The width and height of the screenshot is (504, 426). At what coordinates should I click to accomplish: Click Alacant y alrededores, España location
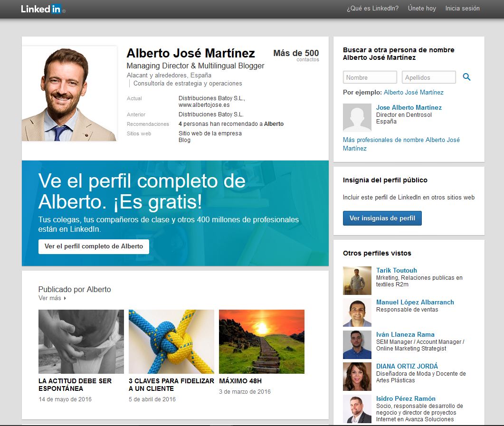coord(169,75)
